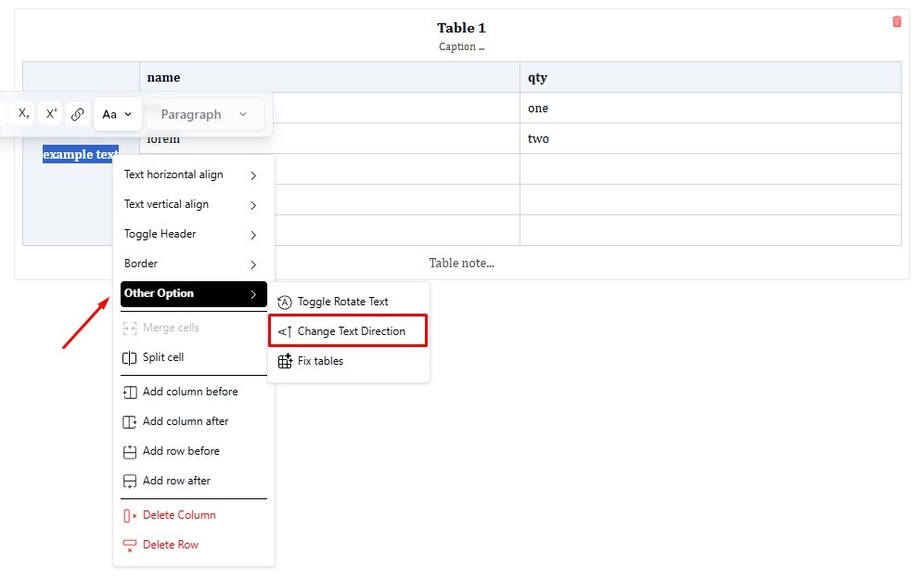The width and height of the screenshot is (924, 580).
Task: Click the Table note placeholder text
Action: tap(461, 263)
